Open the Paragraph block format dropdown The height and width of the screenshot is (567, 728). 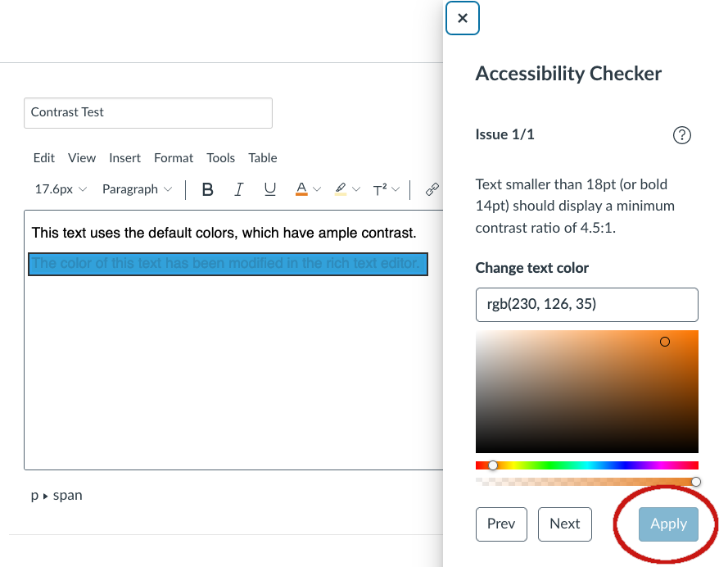click(137, 189)
